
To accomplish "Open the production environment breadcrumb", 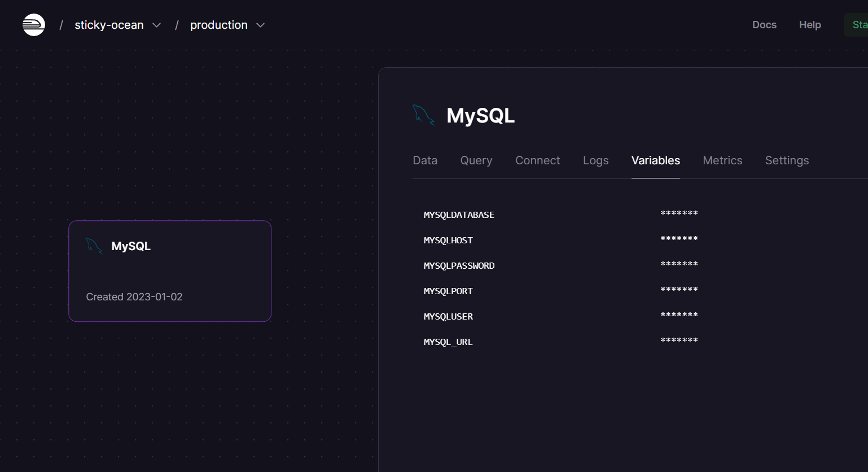I will [x=219, y=25].
